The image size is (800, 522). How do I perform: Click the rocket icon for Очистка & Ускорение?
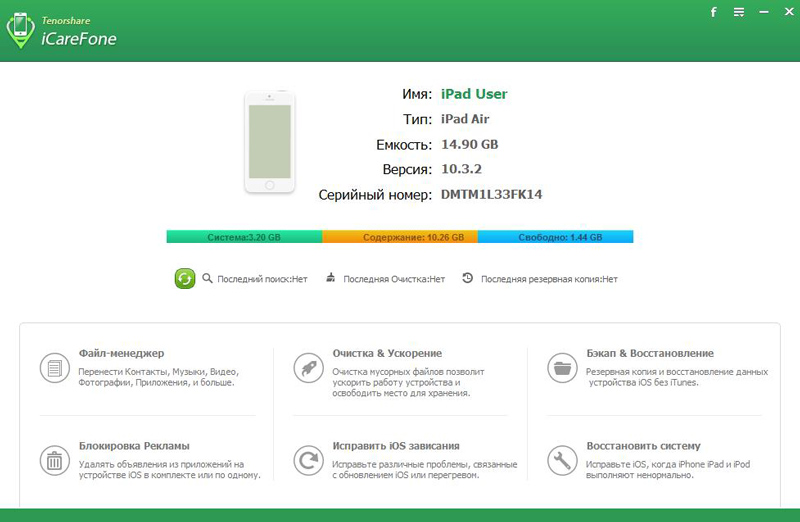pyautogui.click(x=308, y=368)
